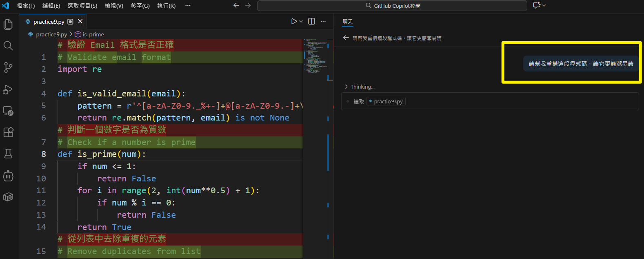The image size is (644, 259).
Task: Split the editor to the right
Action: tap(311, 21)
